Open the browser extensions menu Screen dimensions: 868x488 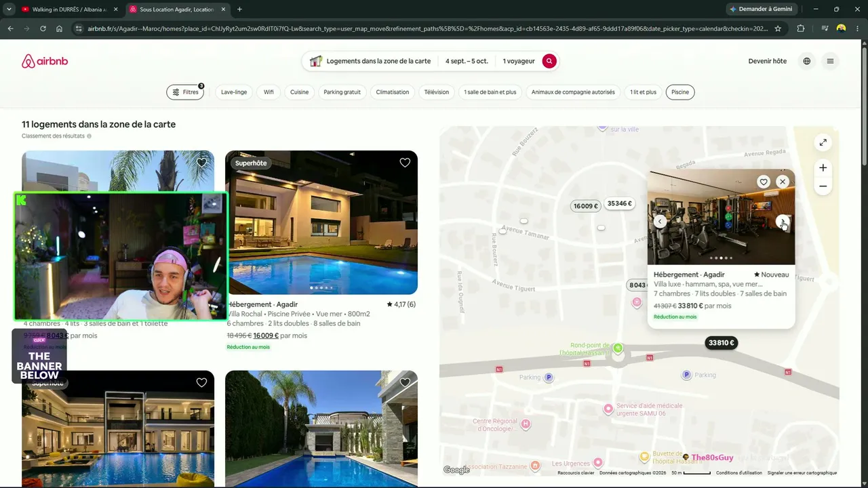pos(801,28)
